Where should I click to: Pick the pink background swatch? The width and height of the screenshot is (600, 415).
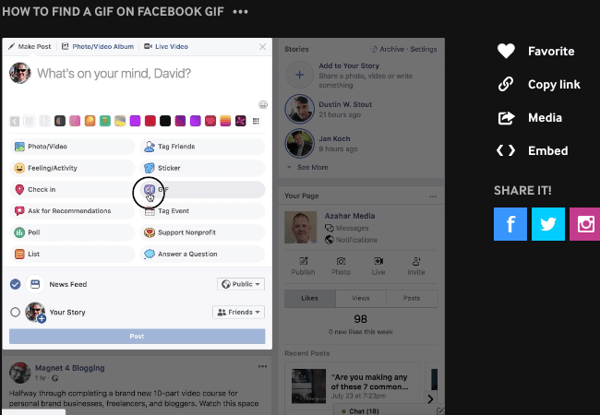pyautogui.click(x=75, y=121)
